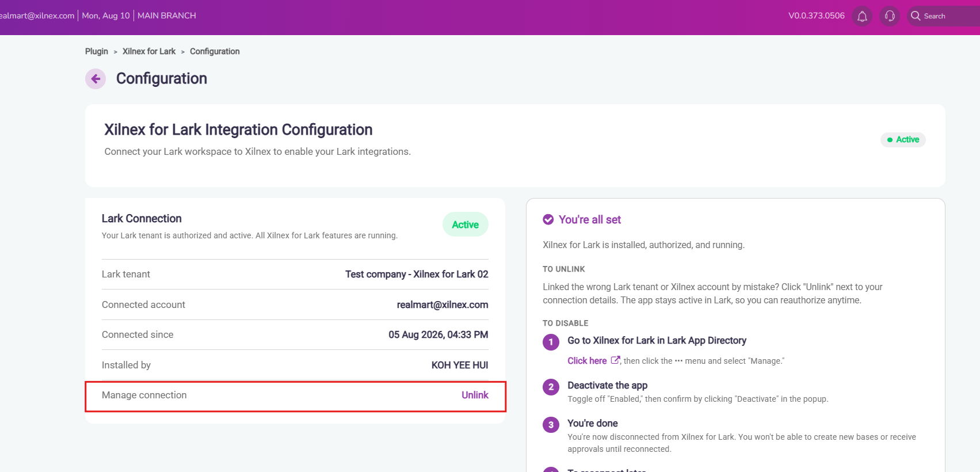The image size is (980, 472).
Task: Click the checkmark icon beside You're all set
Action: 548,219
